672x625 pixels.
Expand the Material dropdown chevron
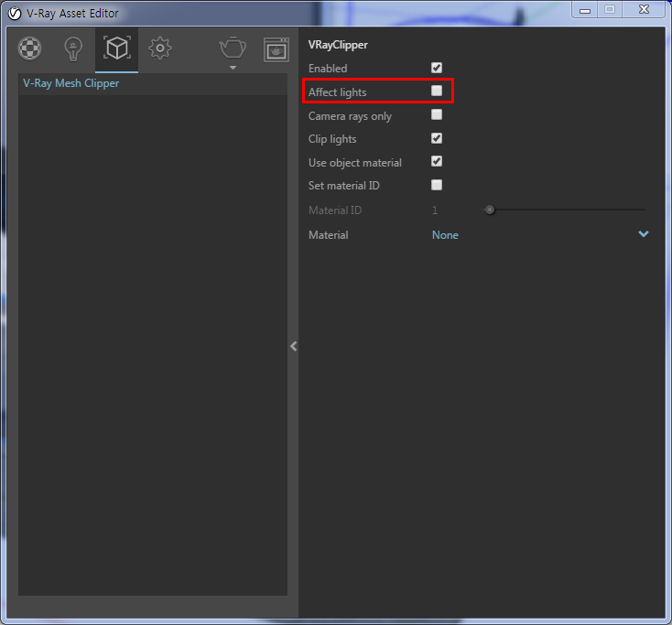pos(644,234)
